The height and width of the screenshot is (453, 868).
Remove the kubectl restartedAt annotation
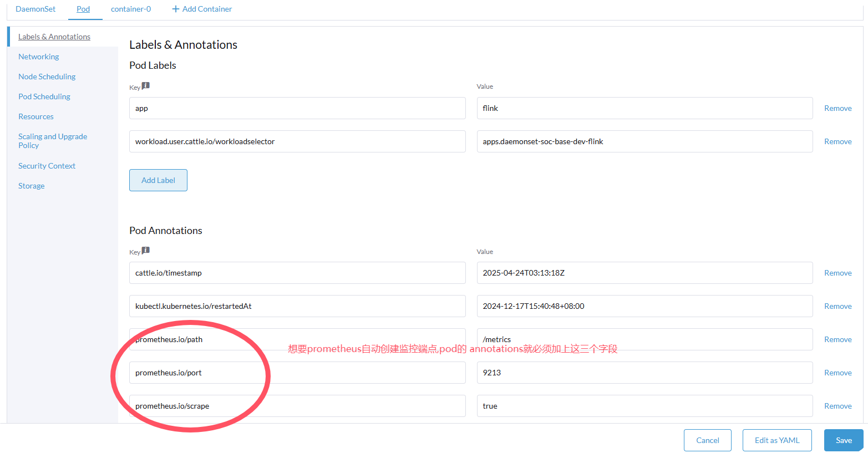838,306
